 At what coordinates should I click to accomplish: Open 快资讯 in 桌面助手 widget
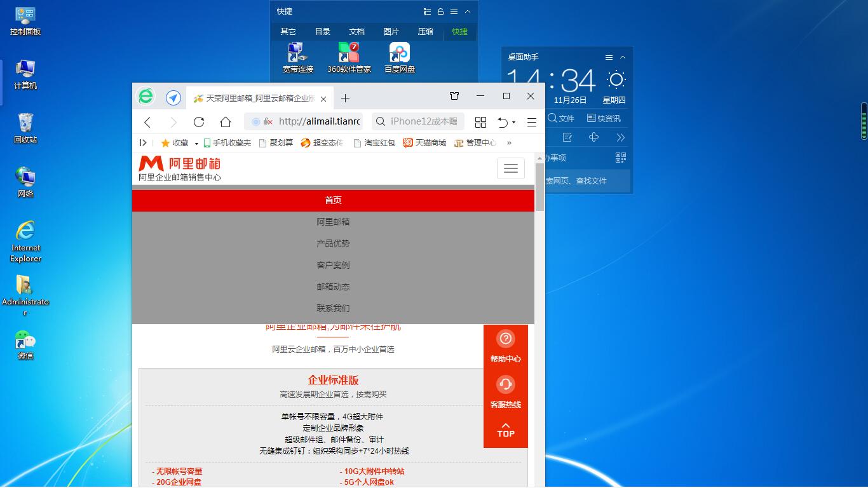click(x=604, y=118)
